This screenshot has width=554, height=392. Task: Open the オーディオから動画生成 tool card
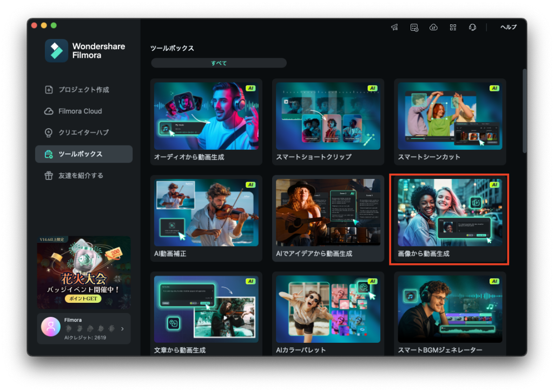tap(206, 122)
